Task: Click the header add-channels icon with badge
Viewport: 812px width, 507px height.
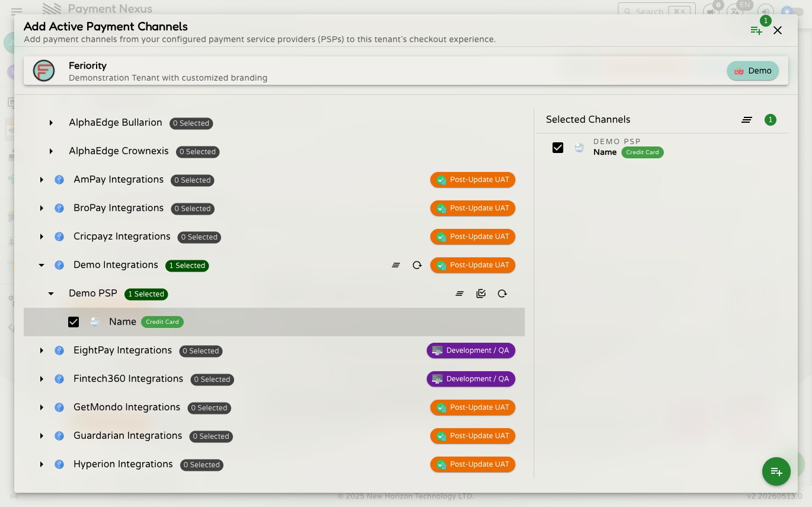Action: [756, 30]
